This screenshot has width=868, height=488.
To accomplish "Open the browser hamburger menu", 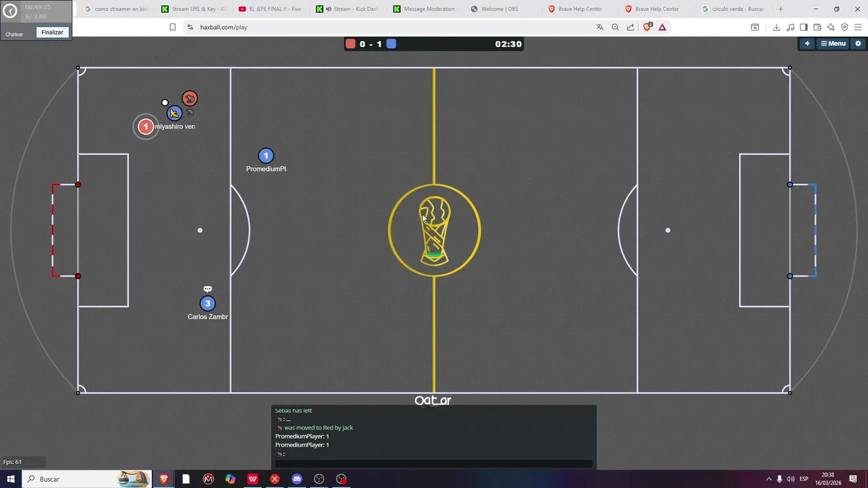I will (858, 27).
